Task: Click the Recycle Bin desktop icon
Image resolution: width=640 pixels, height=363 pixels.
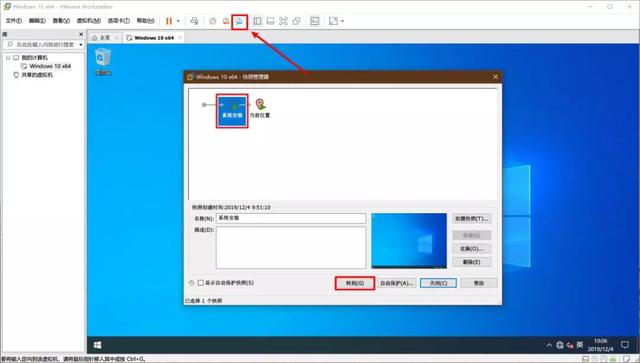Action: point(103,61)
